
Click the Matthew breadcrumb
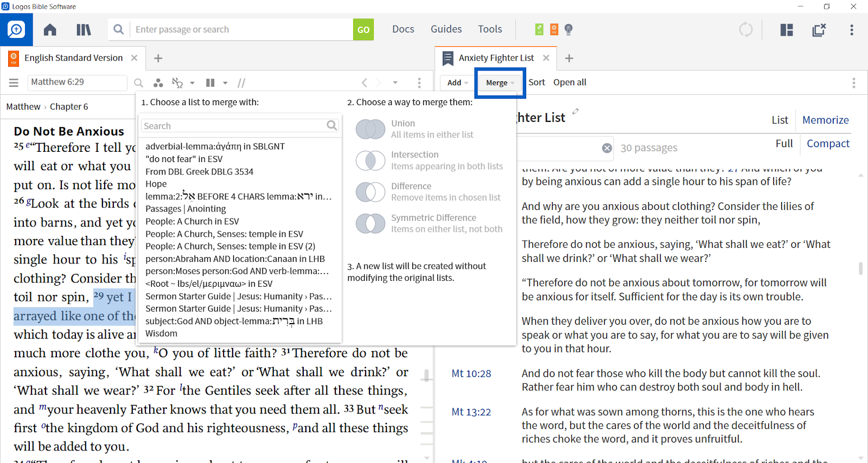(23, 107)
